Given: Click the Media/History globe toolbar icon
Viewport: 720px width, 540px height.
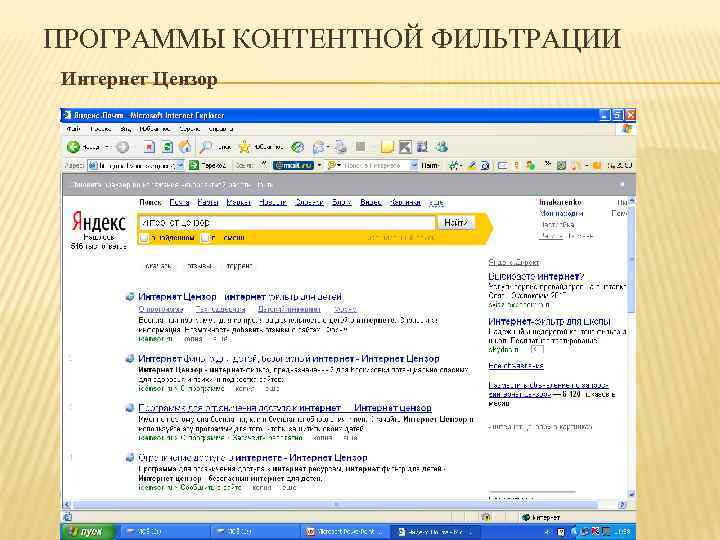Looking at the screenshot, I should click(x=298, y=147).
